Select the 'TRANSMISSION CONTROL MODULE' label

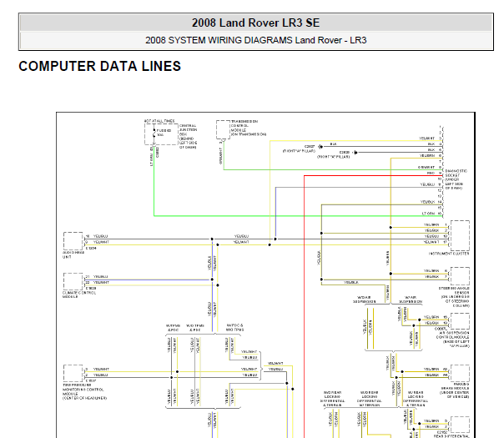[248, 128]
